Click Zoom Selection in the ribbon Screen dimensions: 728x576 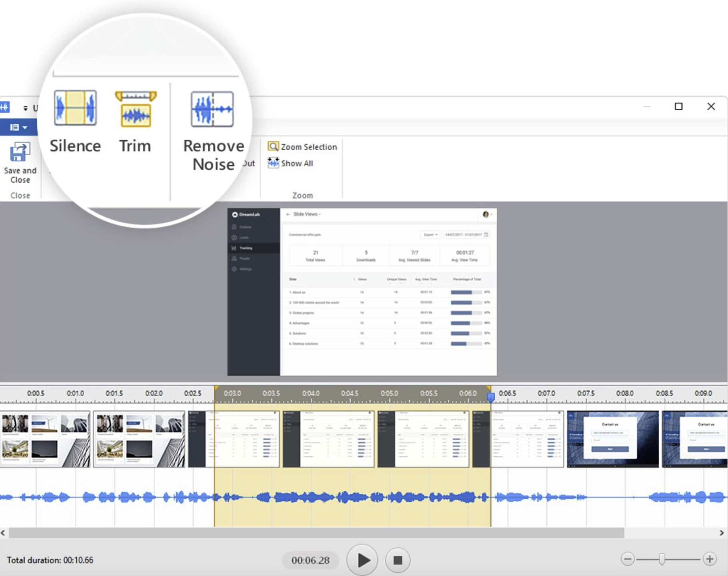[x=303, y=147]
